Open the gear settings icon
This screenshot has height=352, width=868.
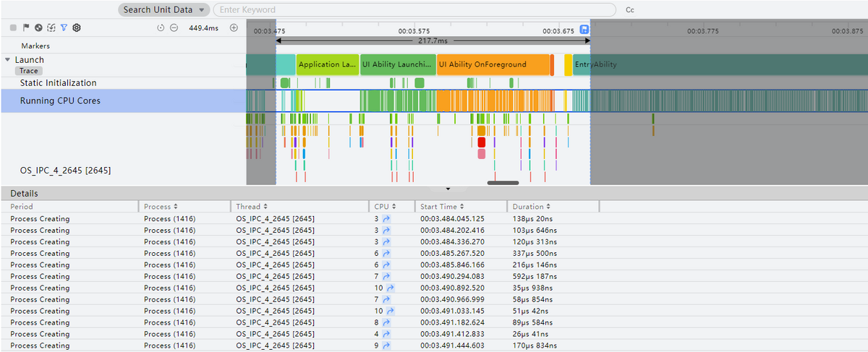(x=76, y=27)
